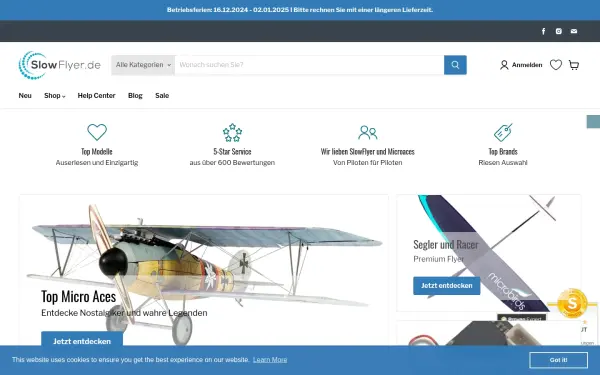Image resolution: width=600 pixels, height=375 pixels.
Task: Click 'aus über 600 Bewertungen' text
Action: 232,163
